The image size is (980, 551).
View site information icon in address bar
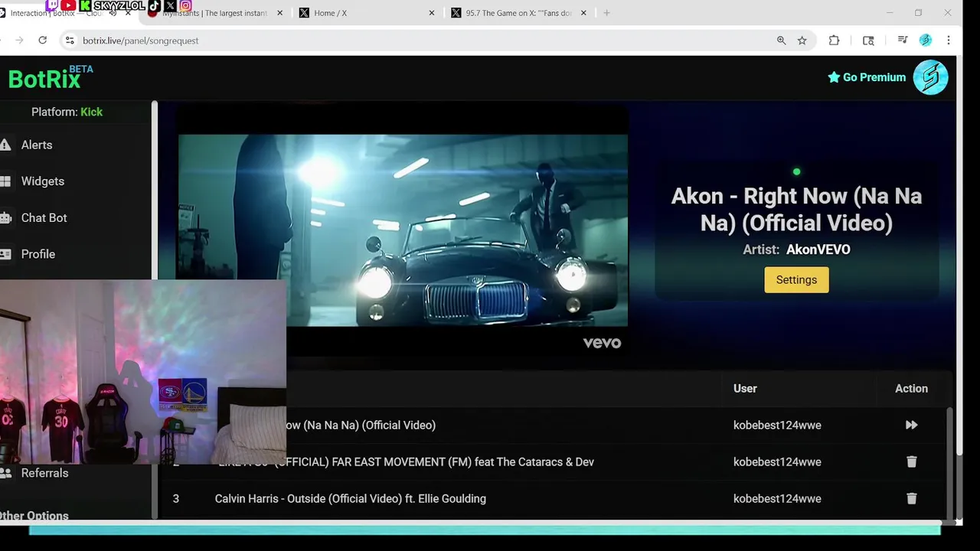[70, 41]
